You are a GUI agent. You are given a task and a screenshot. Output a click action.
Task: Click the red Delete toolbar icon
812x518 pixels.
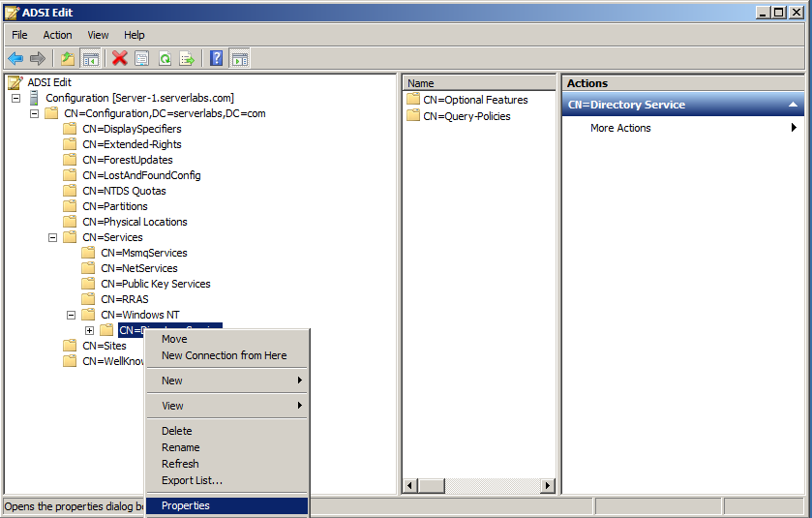[x=120, y=58]
